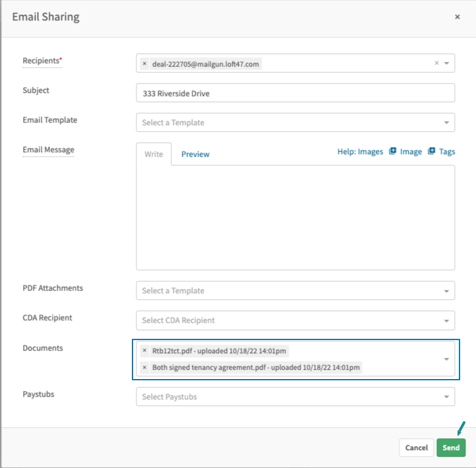
Task: Click the Image insert icon
Action: click(x=392, y=151)
